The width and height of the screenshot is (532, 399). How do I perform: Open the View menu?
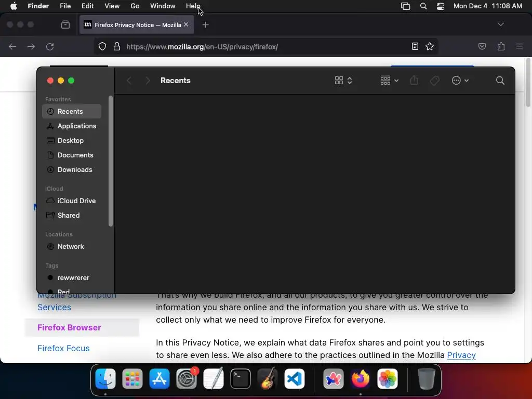pos(112,6)
